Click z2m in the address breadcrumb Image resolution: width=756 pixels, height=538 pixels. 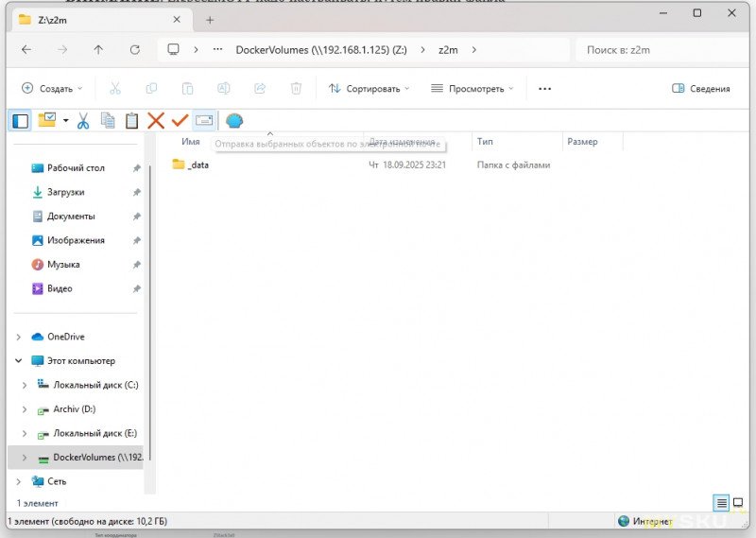448,50
